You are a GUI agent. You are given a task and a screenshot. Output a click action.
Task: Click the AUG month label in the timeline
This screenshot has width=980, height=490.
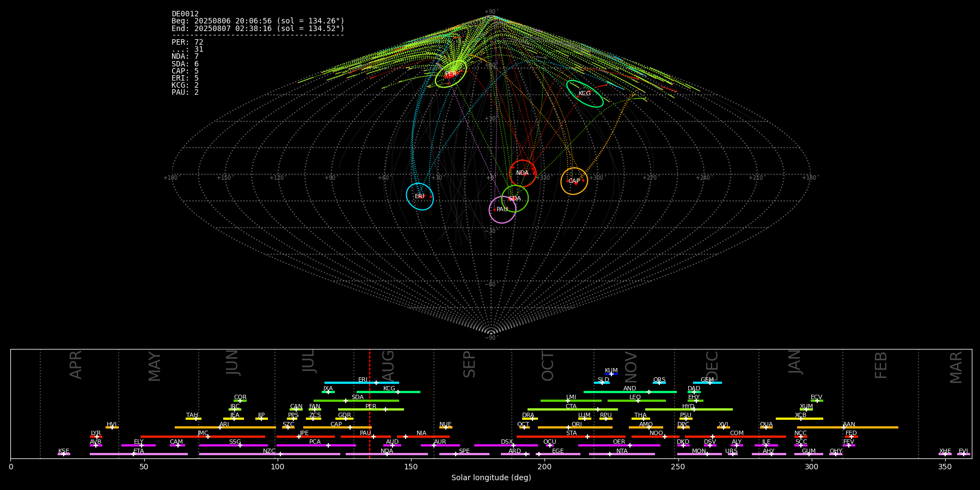coord(388,366)
